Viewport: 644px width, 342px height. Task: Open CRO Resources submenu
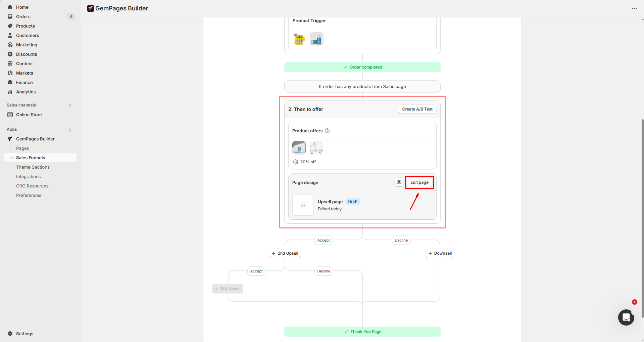pos(40,186)
